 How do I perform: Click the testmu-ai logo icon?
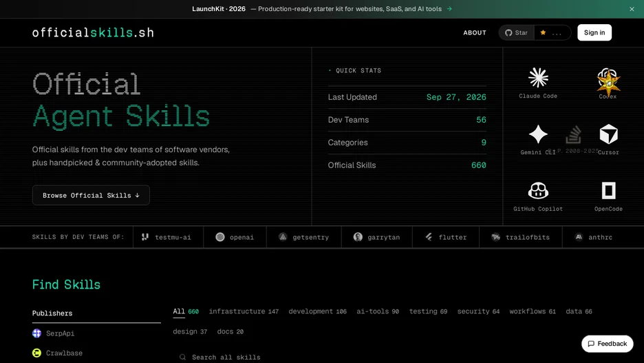pos(145,237)
